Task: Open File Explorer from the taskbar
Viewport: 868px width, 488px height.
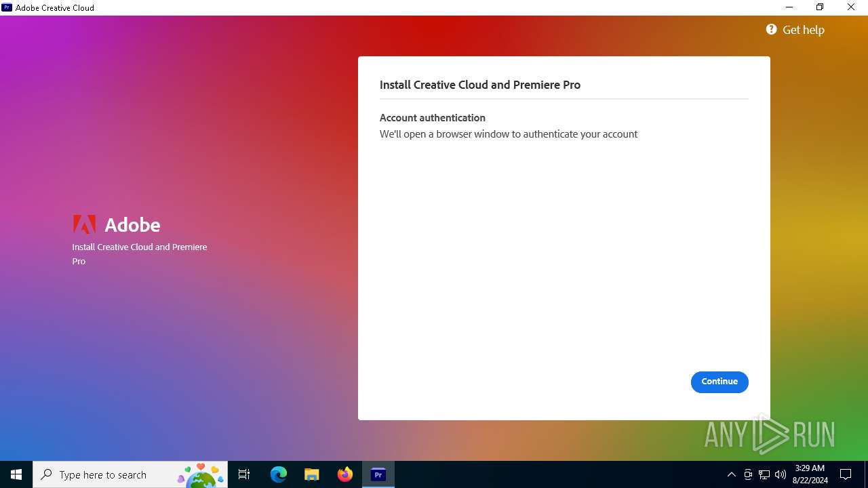Action: [312, 474]
